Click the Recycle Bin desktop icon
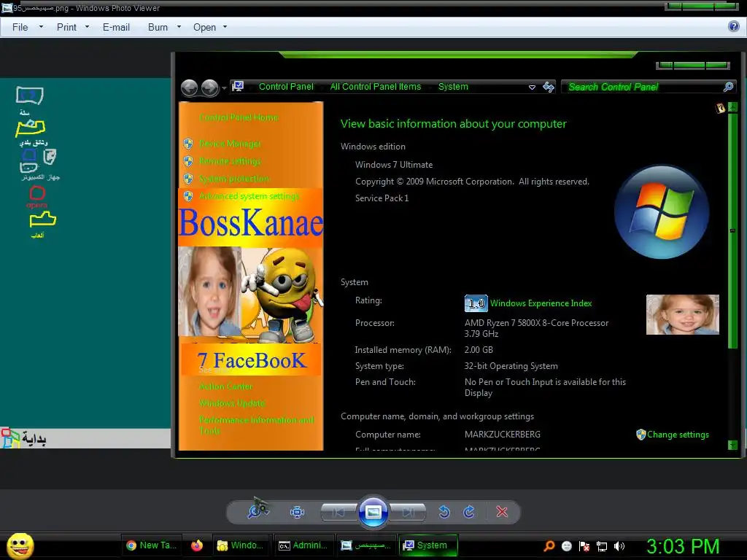 (x=29, y=100)
